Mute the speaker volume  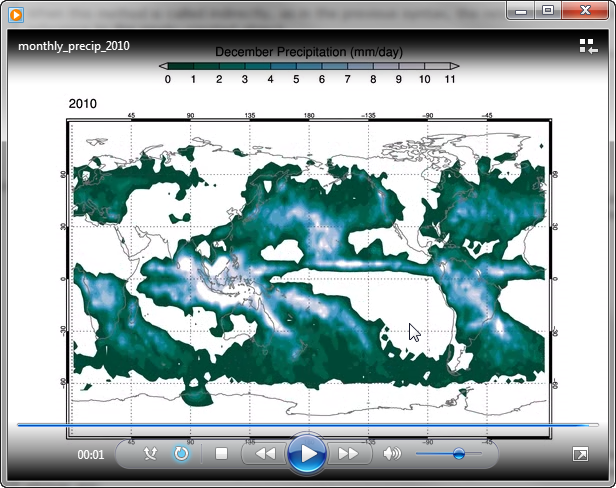pos(392,454)
